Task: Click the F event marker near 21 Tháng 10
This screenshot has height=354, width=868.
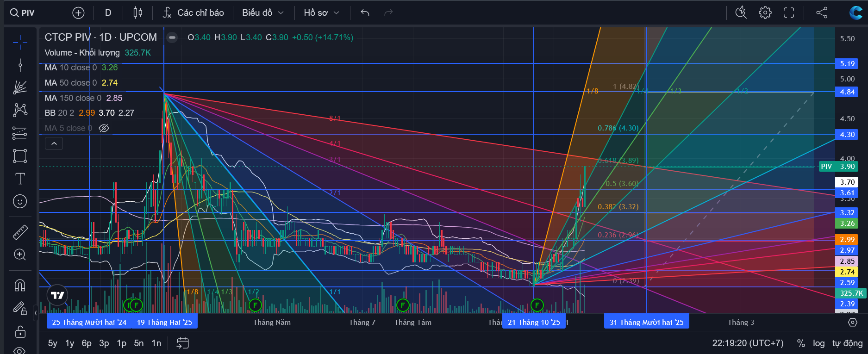Action: coord(537,305)
